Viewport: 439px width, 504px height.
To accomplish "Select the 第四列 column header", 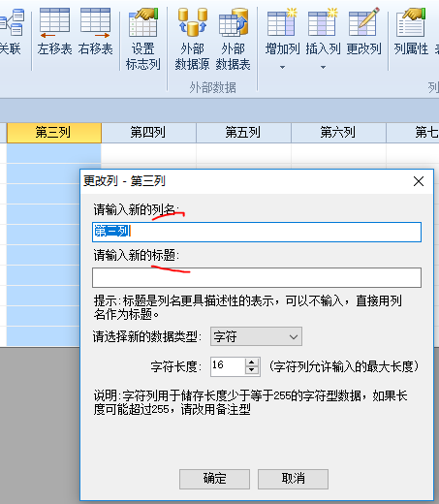I will point(148,133).
